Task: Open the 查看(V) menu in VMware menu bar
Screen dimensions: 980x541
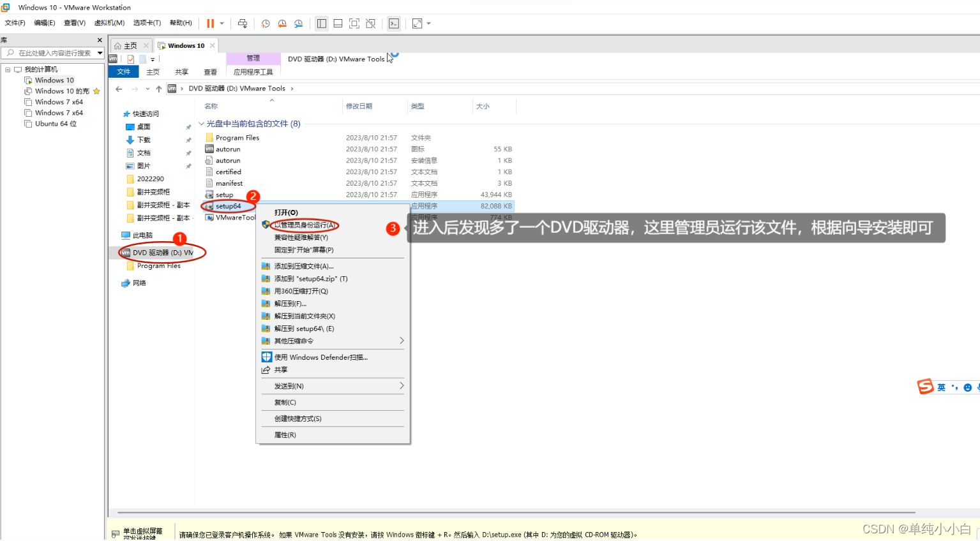Action: pyautogui.click(x=75, y=23)
